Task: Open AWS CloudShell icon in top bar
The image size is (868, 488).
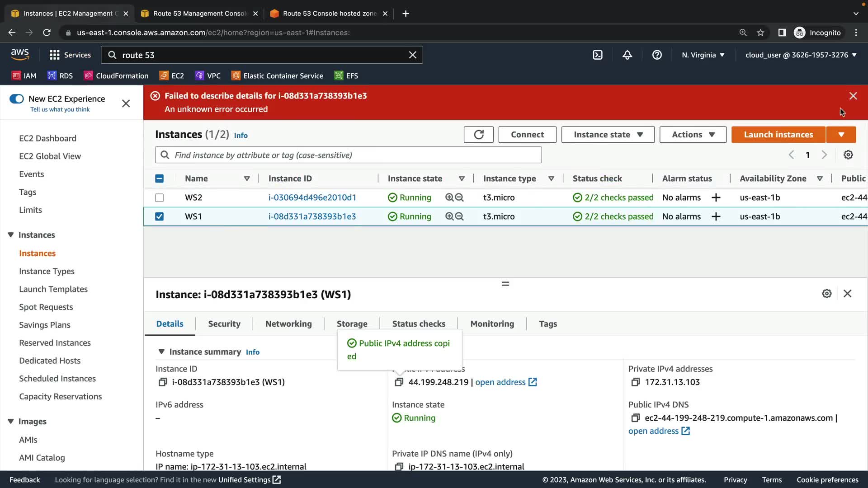Action: click(x=598, y=55)
